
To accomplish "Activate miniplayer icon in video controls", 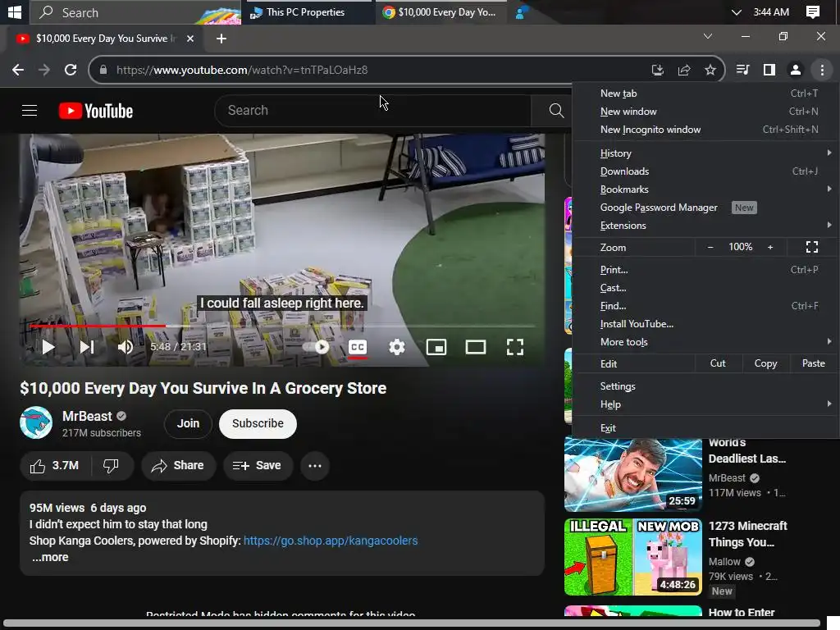I will click(436, 347).
